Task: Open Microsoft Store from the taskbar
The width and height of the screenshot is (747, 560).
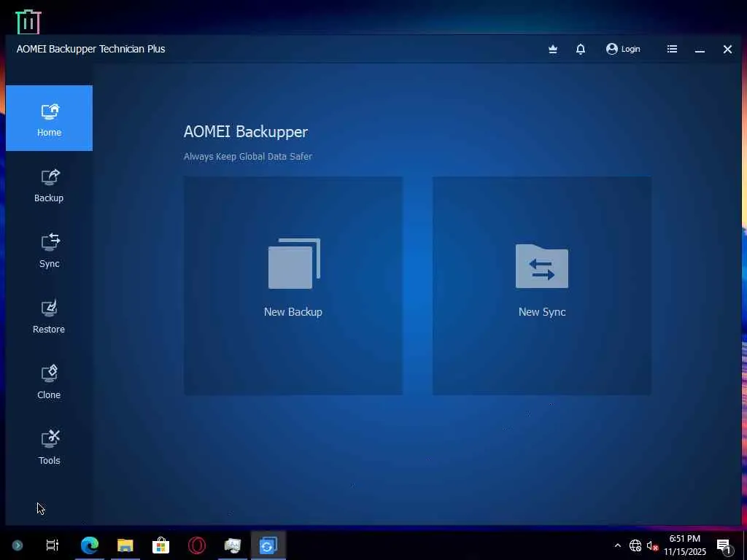Action: pos(160,545)
